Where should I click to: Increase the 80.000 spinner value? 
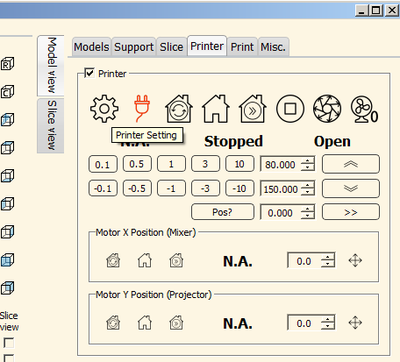tap(308, 161)
